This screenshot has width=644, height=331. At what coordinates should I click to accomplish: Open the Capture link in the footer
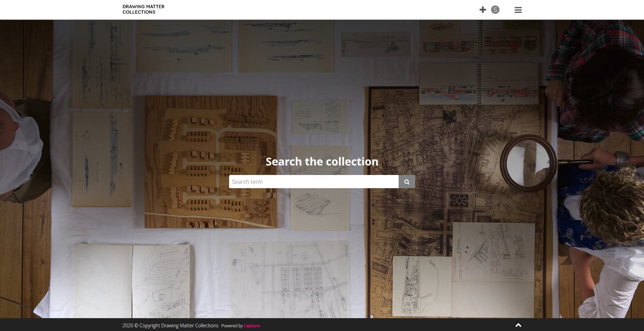coord(252,326)
